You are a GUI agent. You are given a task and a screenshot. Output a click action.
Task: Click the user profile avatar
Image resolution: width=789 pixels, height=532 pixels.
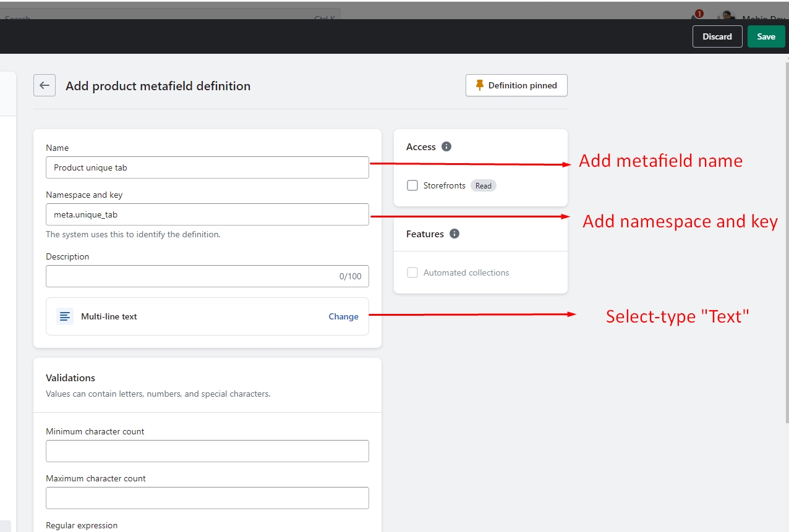tap(727, 17)
